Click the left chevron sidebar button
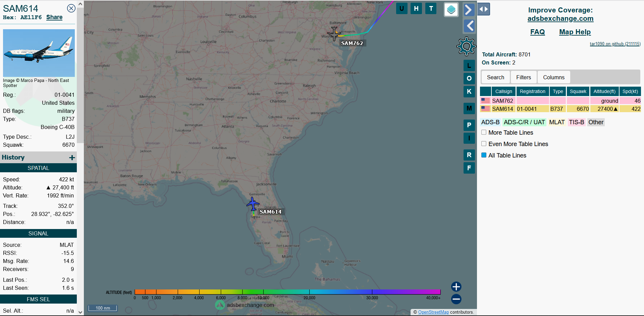Screen dimensions: 644x316 click(x=469, y=26)
